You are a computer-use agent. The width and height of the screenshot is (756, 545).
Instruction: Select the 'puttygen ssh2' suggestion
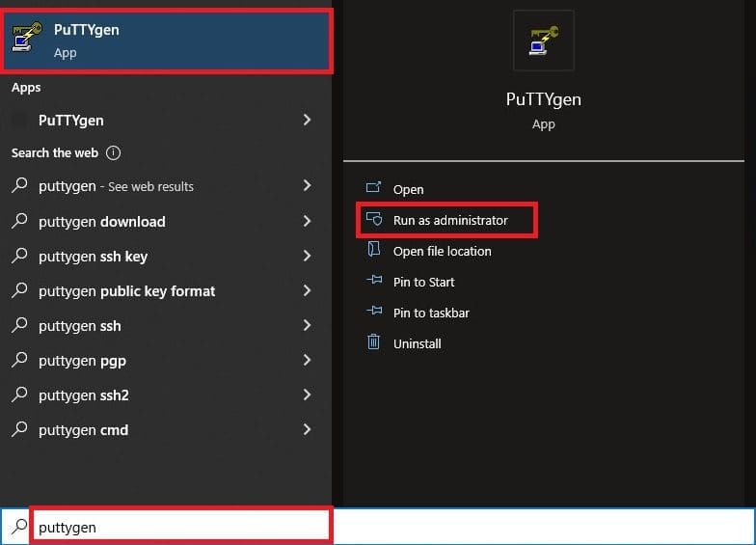click(x=166, y=395)
